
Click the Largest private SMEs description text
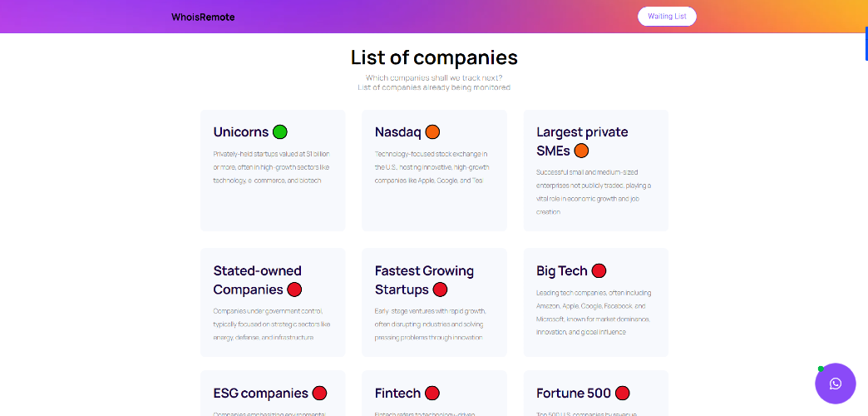click(x=594, y=192)
